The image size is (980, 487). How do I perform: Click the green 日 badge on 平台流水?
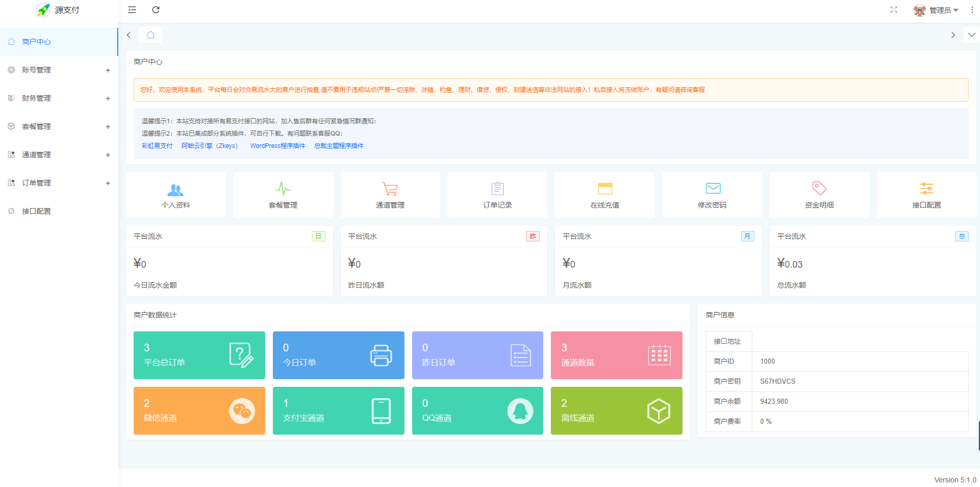coord(319,236)
